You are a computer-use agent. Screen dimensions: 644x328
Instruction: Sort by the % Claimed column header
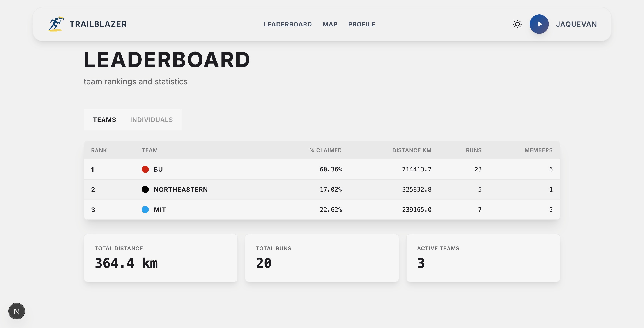coord(325,150)
